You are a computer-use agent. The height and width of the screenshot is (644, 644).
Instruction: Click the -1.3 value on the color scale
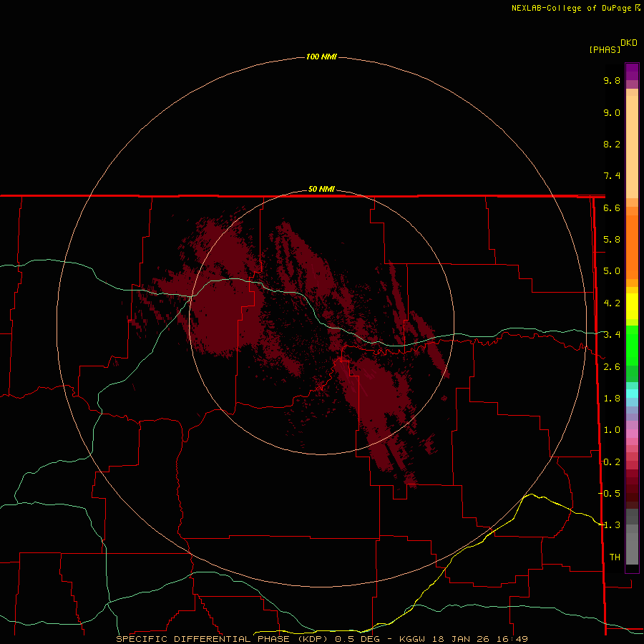coord(609,525)
